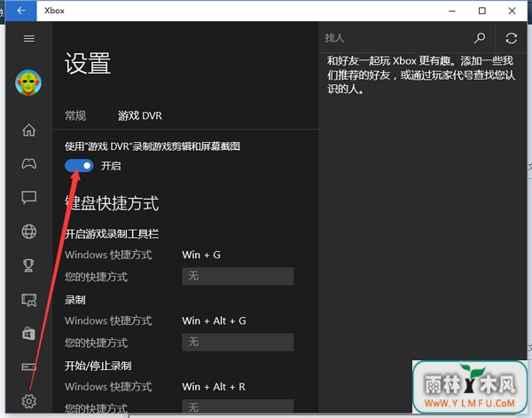The width and height of the screenshot is (532, 418).
Task: Turn off the Game DVR recording toggle
Action: [79, 166]
